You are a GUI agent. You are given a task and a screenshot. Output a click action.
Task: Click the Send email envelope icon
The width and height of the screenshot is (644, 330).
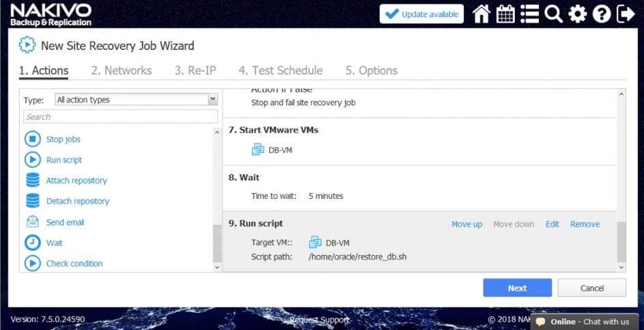point(33,222)
